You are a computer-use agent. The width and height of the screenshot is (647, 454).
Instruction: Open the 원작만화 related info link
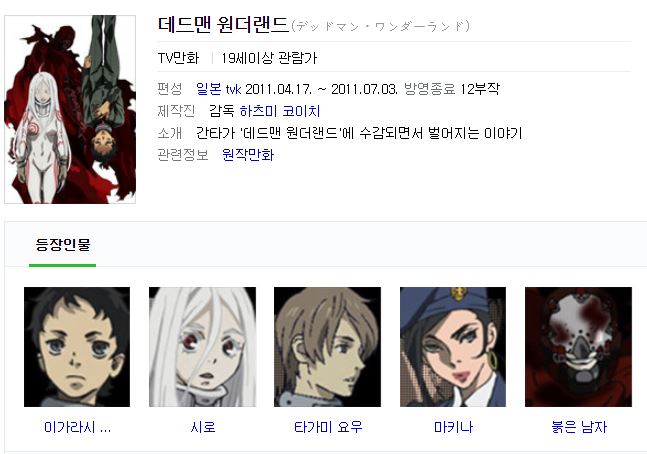[248, 155]
